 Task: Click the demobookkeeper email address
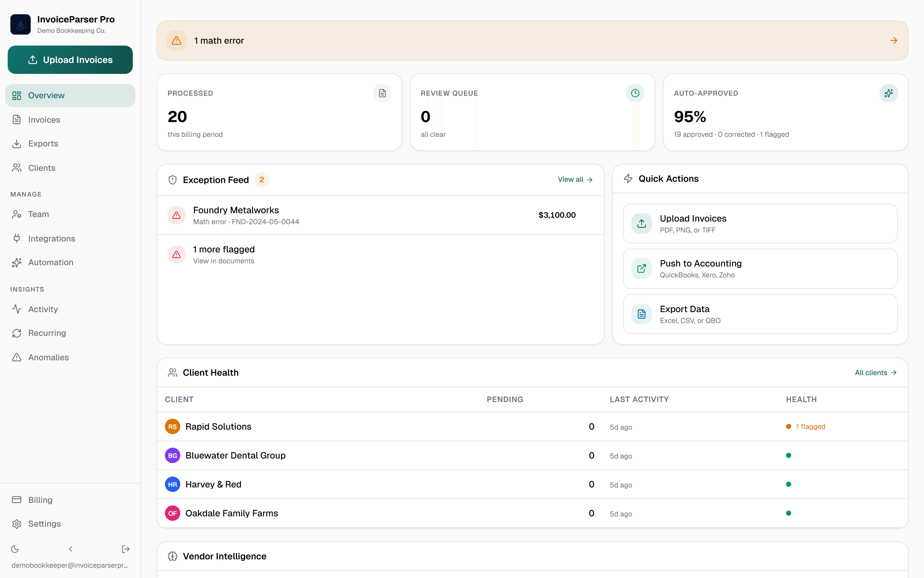tap(70, 565)
